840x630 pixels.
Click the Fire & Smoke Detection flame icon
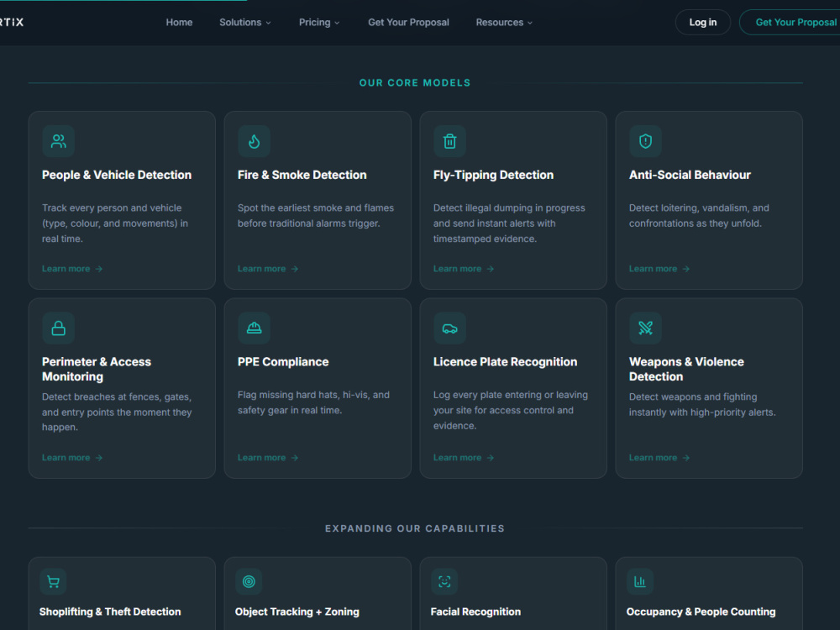pos(254,141)
